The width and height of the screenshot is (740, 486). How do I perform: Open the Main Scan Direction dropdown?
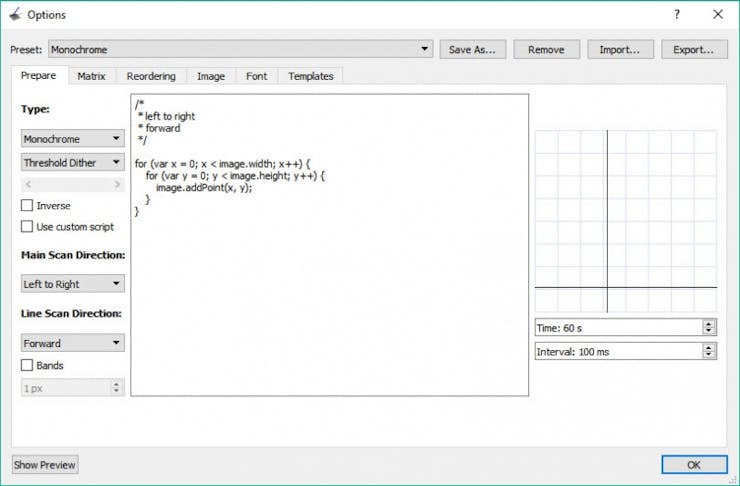(x=73, y=284)
